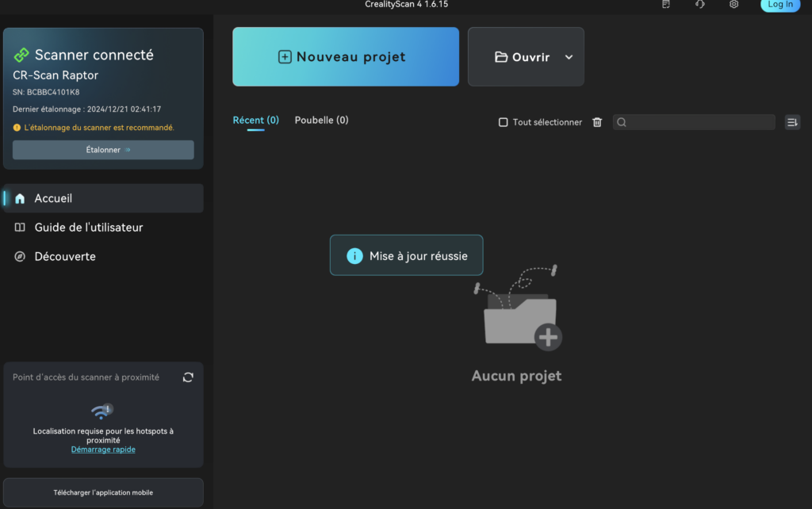
Task: Click the calibration warning icon
Action: [17, 128]
